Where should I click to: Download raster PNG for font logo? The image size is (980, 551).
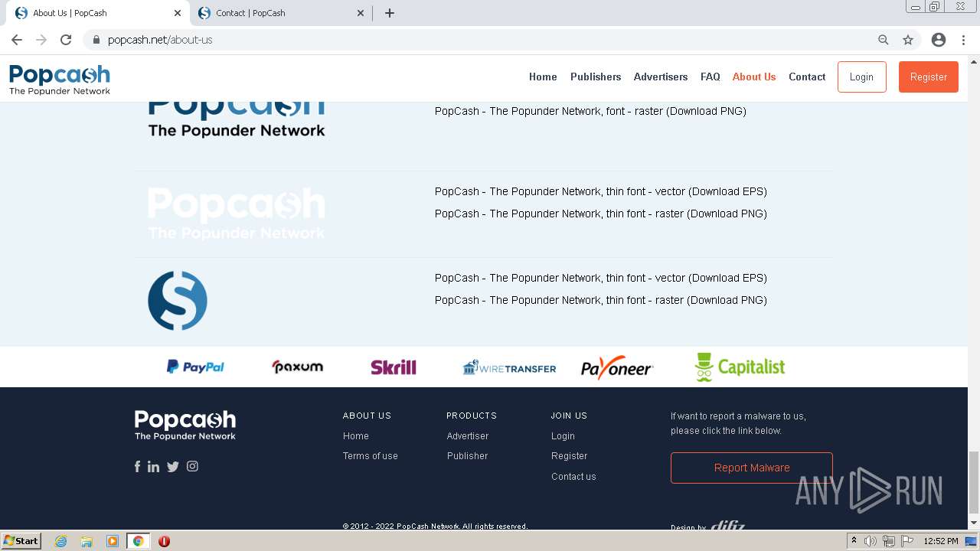[x=590, y=111]
